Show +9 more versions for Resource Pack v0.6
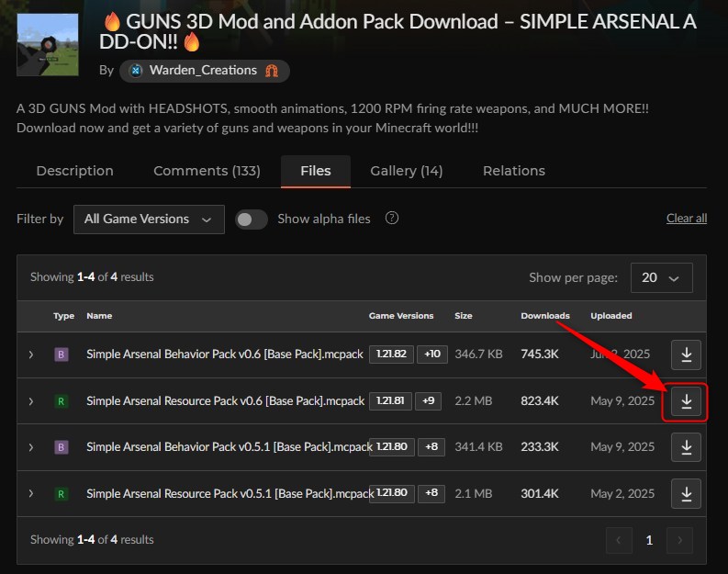Screen dimensions: 728x574 (428, 400)
